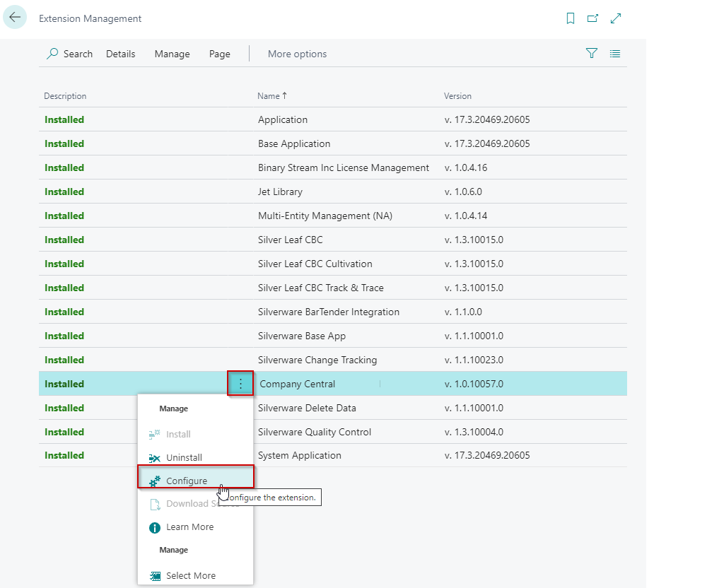This screenshot has height=588, width=707.
Task: Open page in new window icon
Action: (593, 19)
